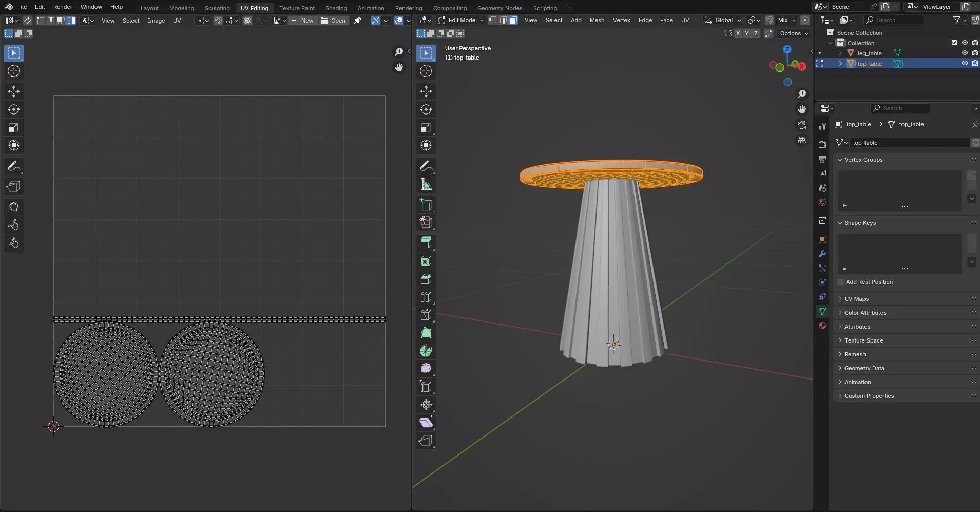Image resolution: width=980 pixels, height=512 pixels.
Task: Collapse the Shape Keys panel
Action: [x=860, y=223]
